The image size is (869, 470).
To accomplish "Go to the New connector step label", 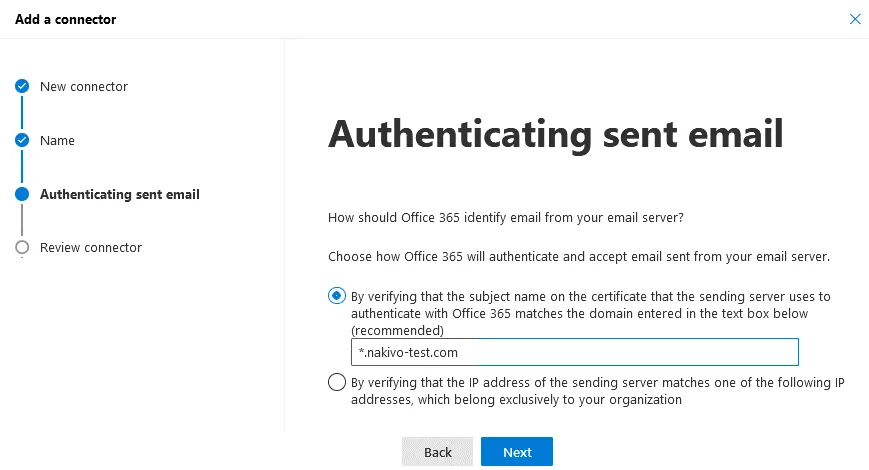I will (84, 87).
